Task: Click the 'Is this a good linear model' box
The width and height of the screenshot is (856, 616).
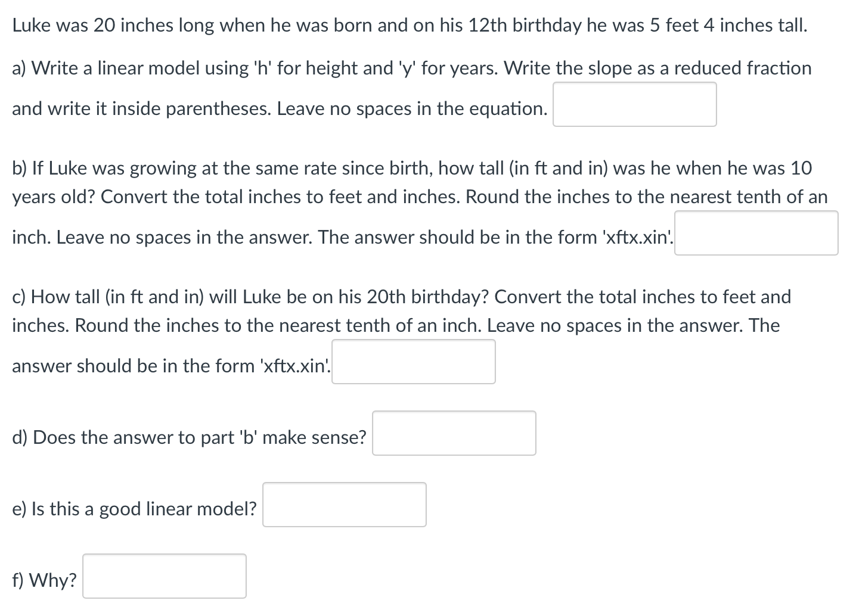Action: (x=344, y=505)
